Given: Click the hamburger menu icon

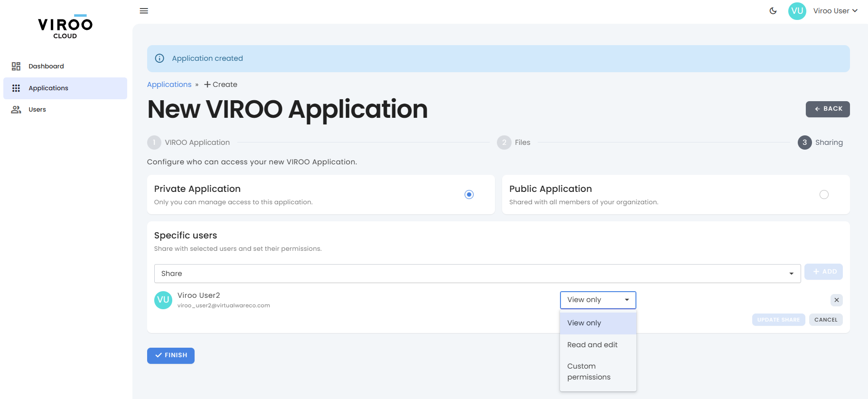Looking at the screenshot, I should 144,11.
